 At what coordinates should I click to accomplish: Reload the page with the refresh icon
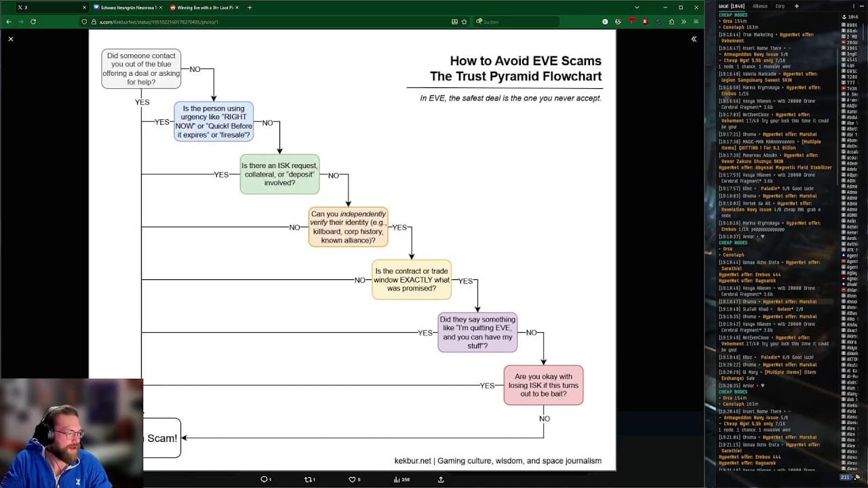pos(33,22)
